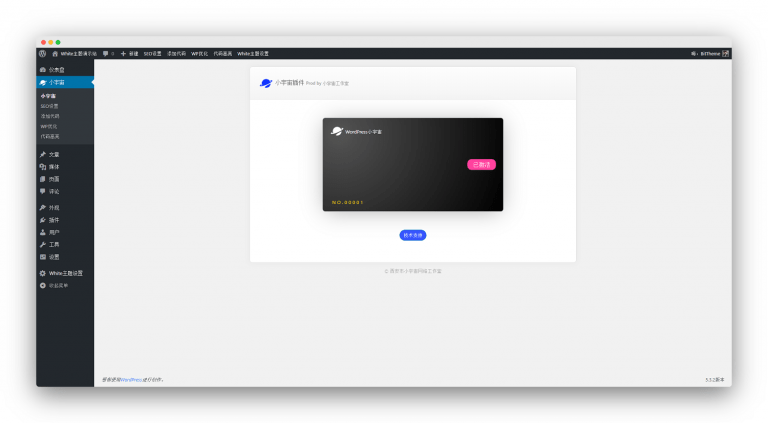The width and height of the screenshot is (768, 423).
Task: Open the 仪表盘 dashboard menu
Action: [56, 70]
